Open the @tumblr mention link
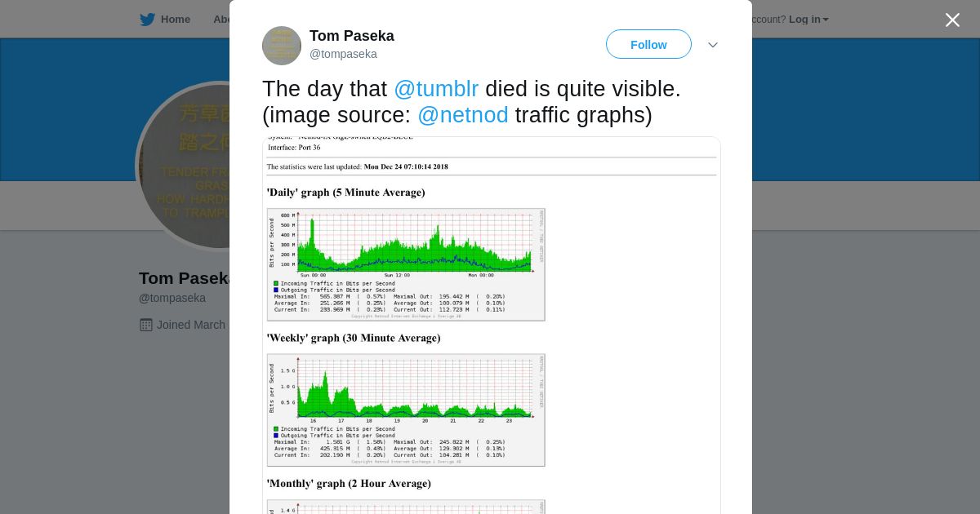The image size is (980, 514). (436, 89)
